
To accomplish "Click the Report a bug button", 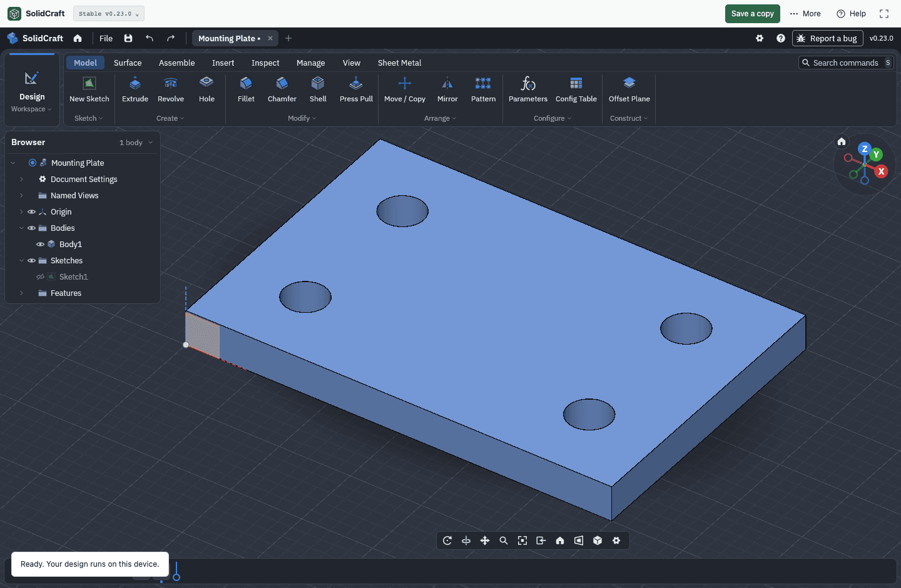I will pos(828,38).
